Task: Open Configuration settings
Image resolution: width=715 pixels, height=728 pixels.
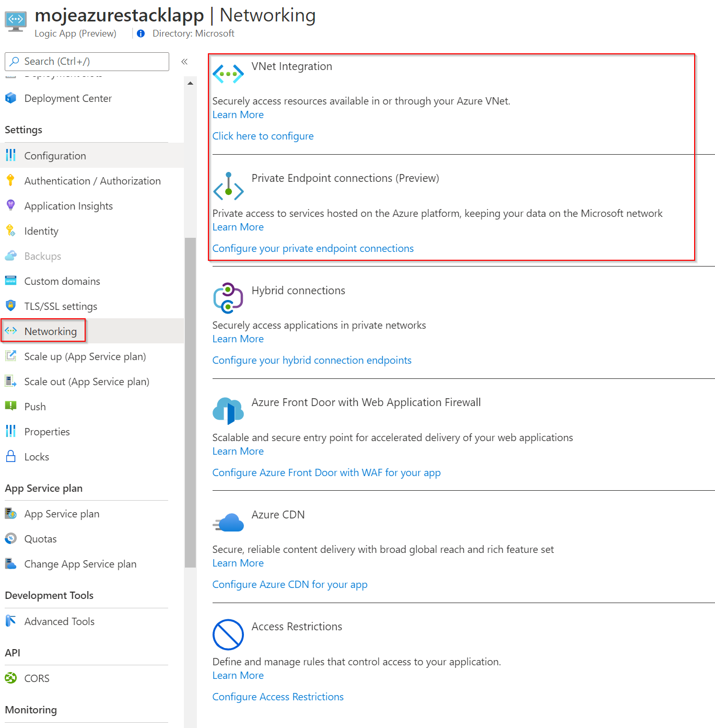Action: (x=55, y=156)
